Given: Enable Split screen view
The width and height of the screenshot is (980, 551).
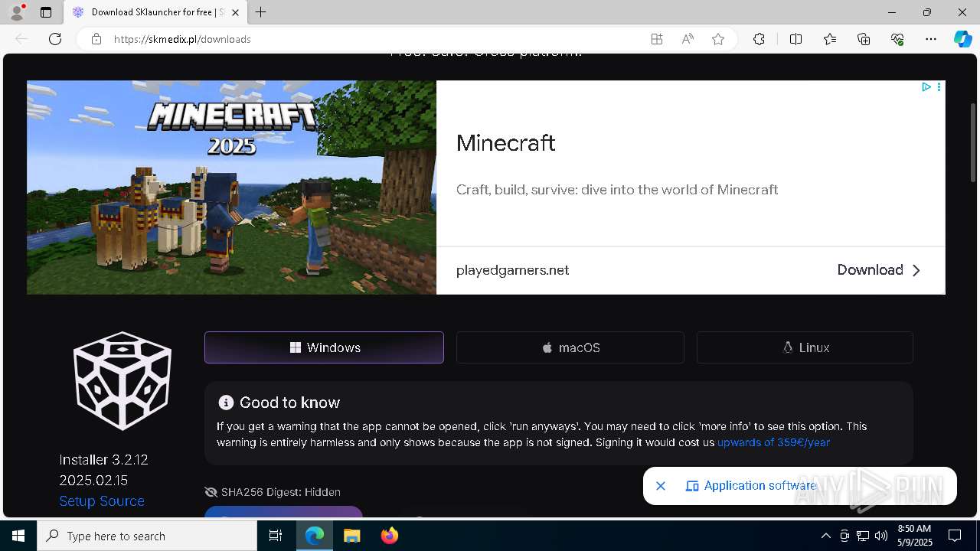Looking at the screenshot, I should pyautogui.click(x=795, y=39).
